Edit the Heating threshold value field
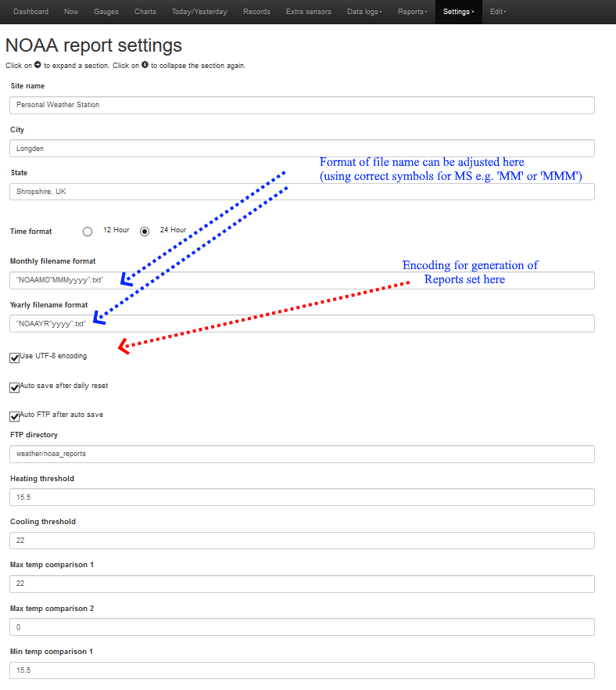This screenshot has height=690, width=616. (302, 498)
